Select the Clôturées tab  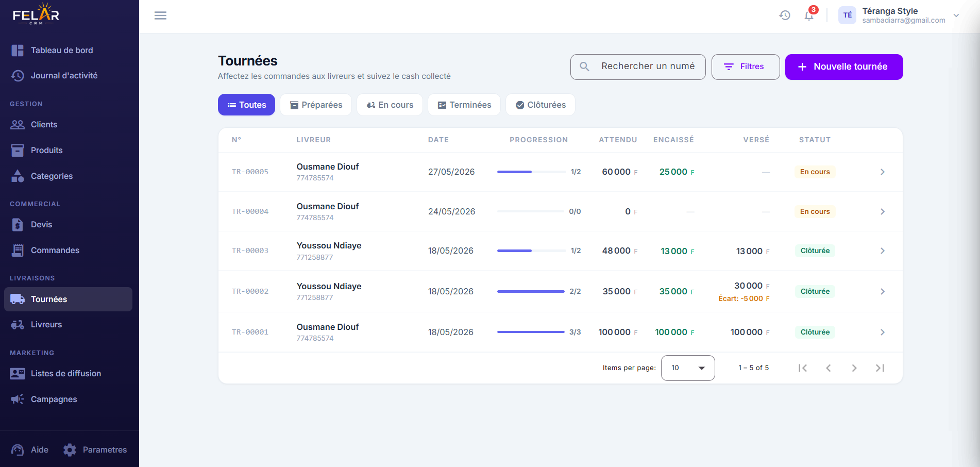click(540, 105)
